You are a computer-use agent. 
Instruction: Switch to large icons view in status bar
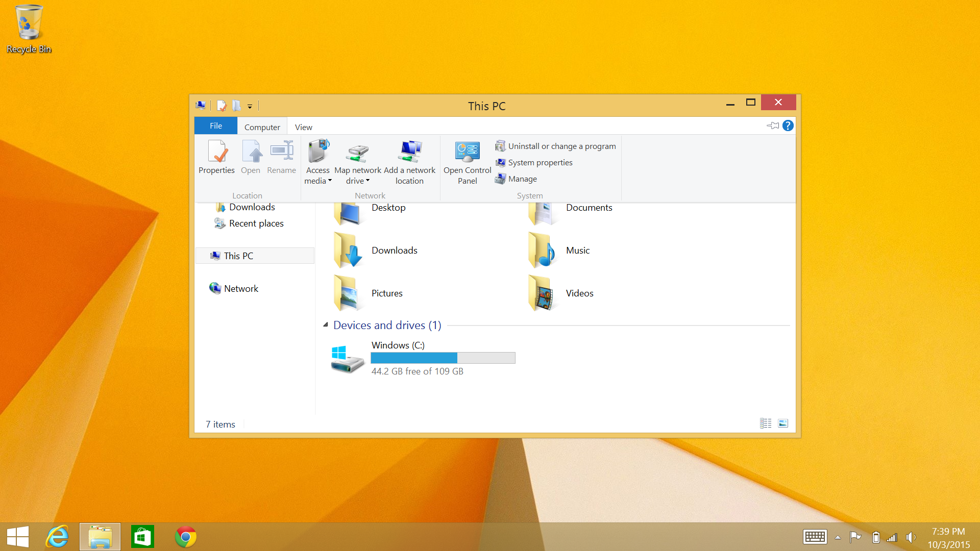point(783,423)
